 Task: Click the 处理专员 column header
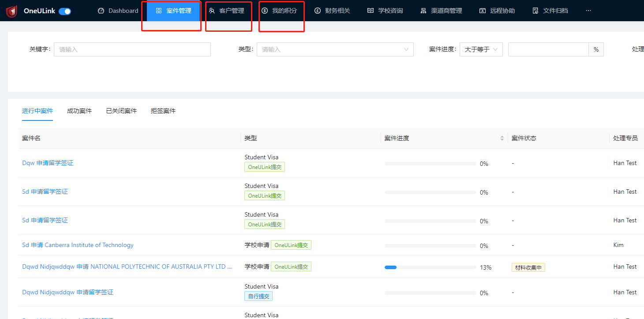pos(625,138)
